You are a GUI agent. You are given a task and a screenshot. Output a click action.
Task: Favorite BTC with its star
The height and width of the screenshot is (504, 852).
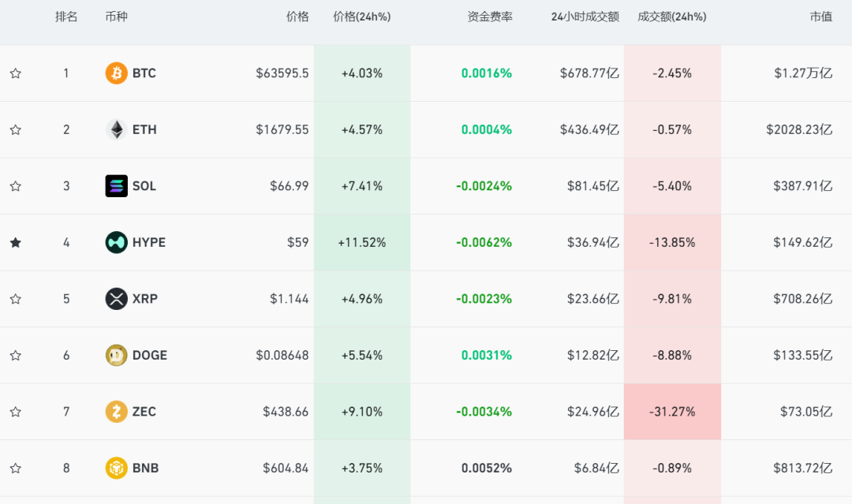[x=16, y=73]
